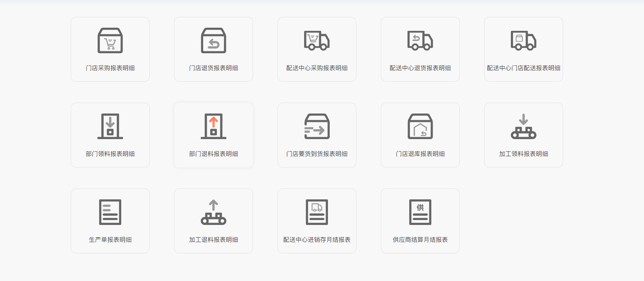Click the truck with cart icon for 配送中心采购报表明细
Viewport: 644px width, 281px height.
[317, 40]
